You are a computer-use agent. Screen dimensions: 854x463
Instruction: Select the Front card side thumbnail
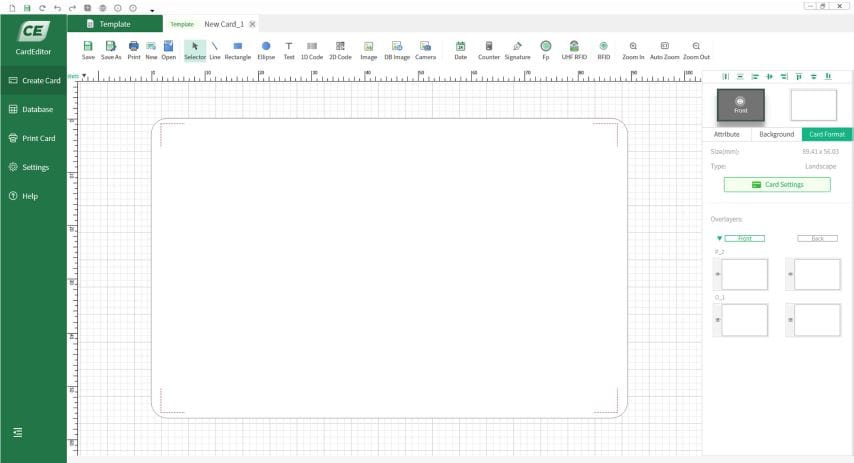[741, 105]
